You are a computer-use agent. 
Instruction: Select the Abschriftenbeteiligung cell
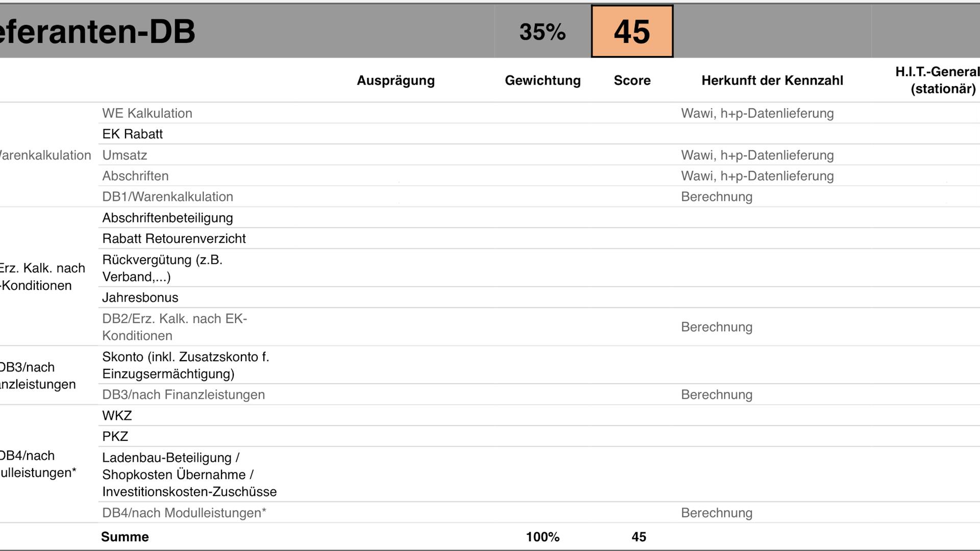click(x=167, y=218)
